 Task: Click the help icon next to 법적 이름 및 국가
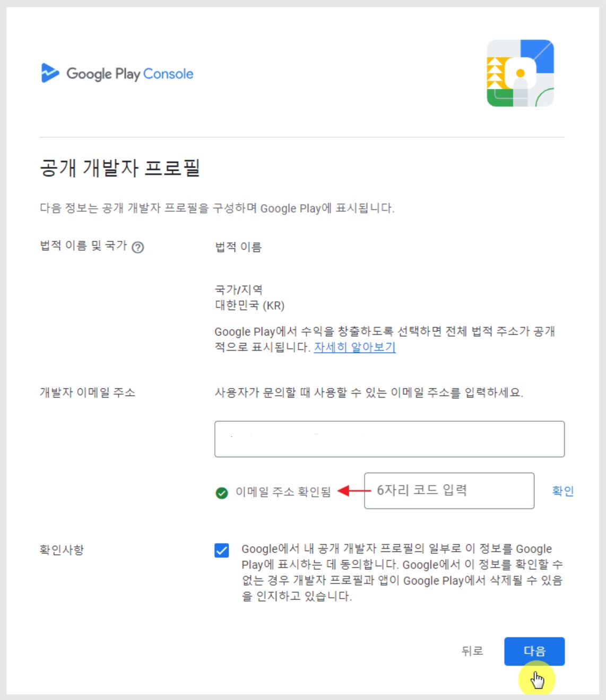tap(138, 247)
